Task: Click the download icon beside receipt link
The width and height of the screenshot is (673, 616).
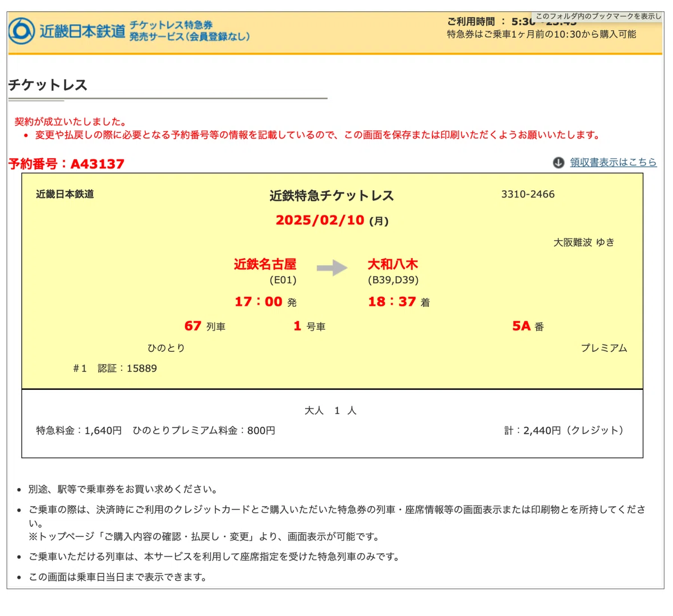Action: pyautogui.click(x=558, y=163)
